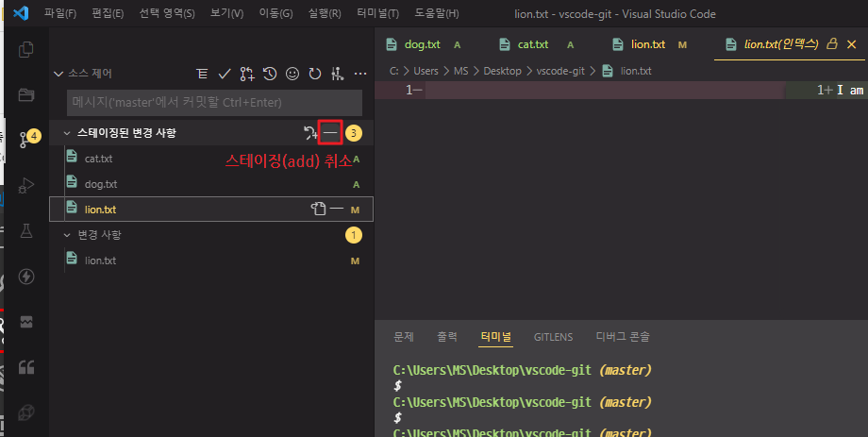
Task: Commit staged changes with the checkmark icon
Action: [225, 74]
